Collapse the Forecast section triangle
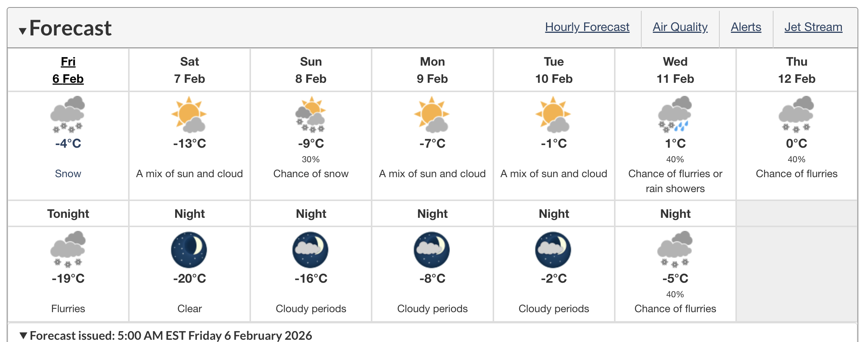868x342 pixels. tap(23, 31)
